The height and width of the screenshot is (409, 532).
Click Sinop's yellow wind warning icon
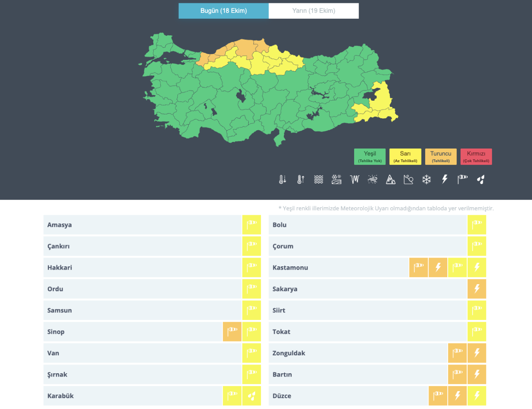click(x=252, y=332)
